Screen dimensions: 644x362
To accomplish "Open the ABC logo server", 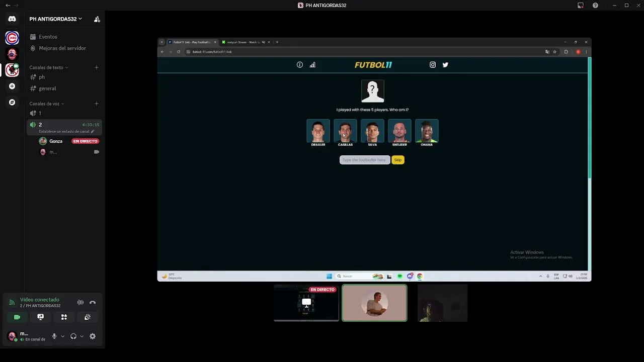I will [12, 38].
